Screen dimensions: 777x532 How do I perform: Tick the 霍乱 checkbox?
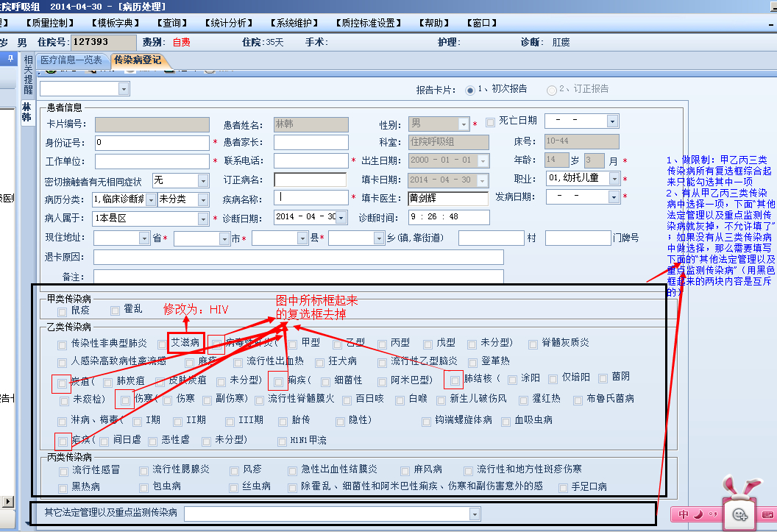point(115,311)
